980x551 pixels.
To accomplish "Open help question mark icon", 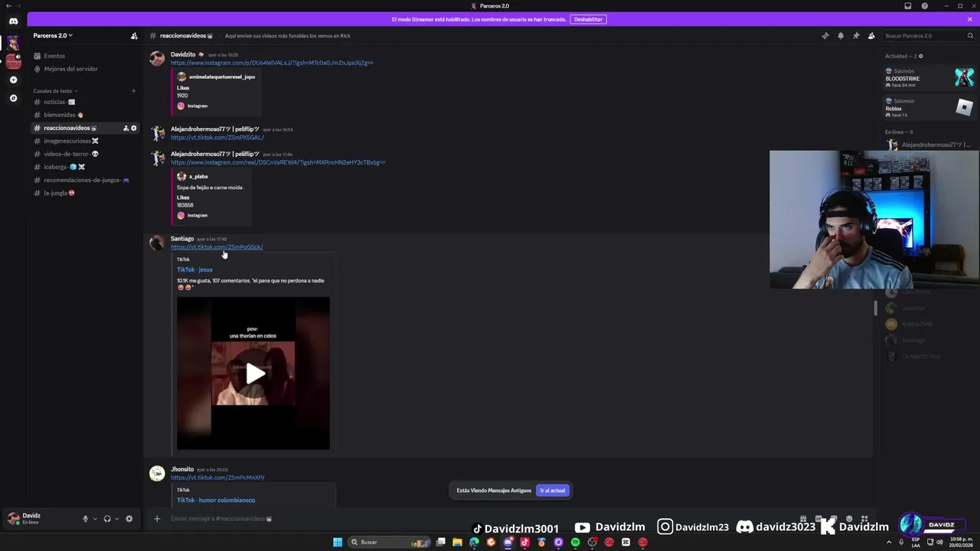I will [x=925, y=6].
